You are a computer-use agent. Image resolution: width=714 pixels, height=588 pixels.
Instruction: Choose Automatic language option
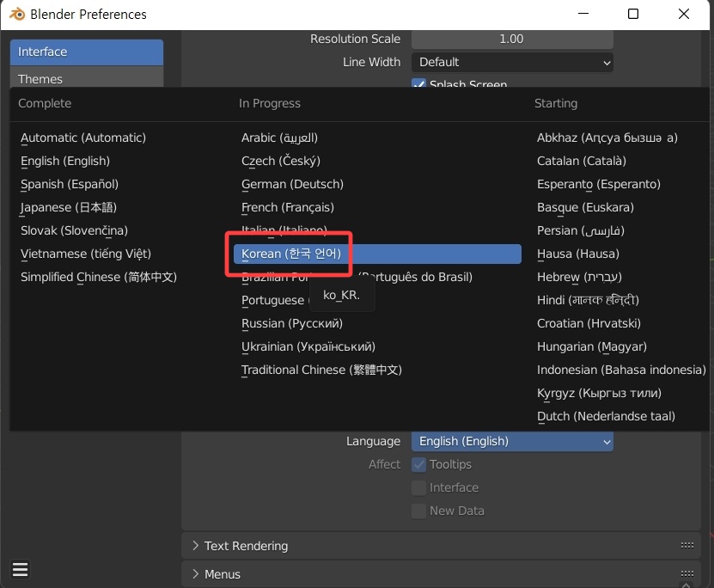(83, 138)
